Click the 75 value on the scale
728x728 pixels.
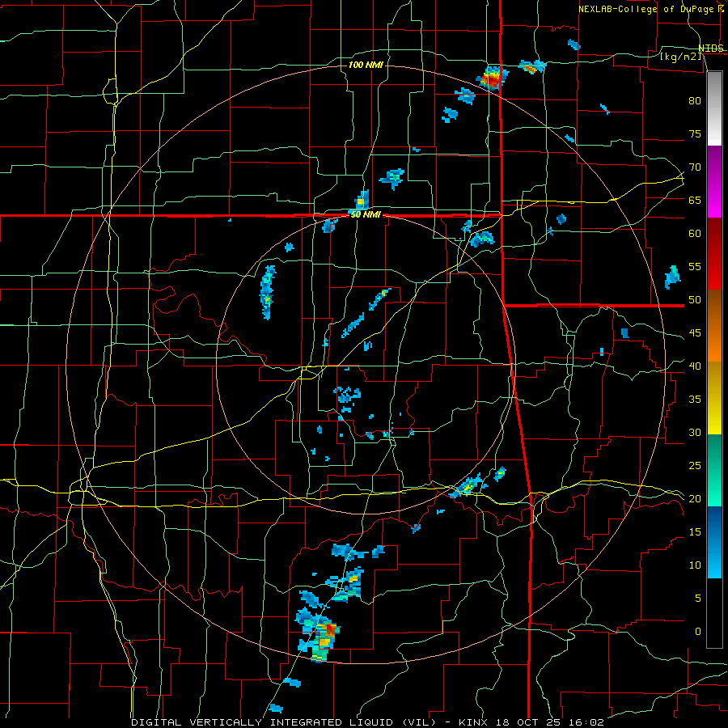point(695,133)
